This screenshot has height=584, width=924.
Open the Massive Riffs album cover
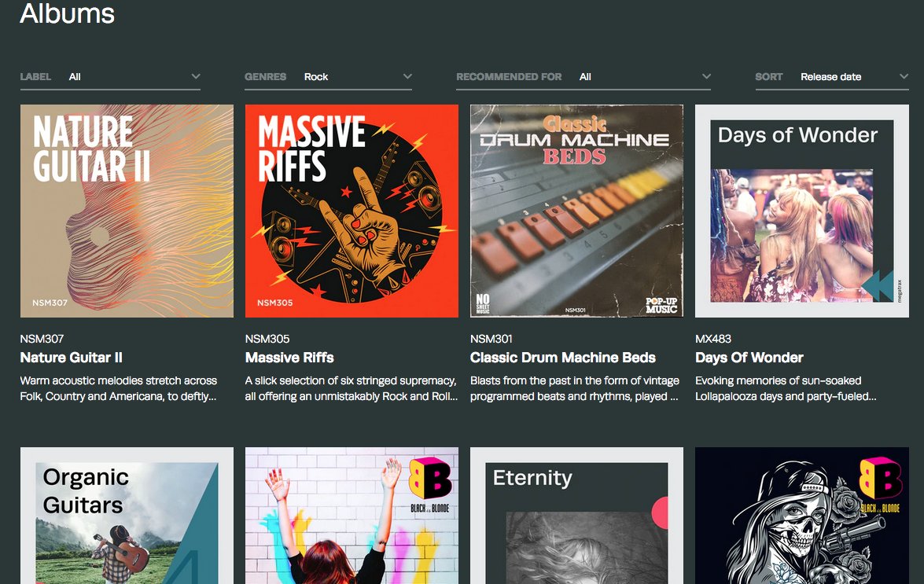pos(352,211)
